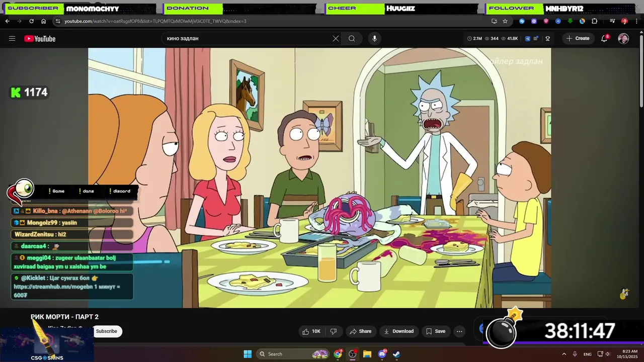
Task: Open the notifications bell
Action: click(605, 38)
